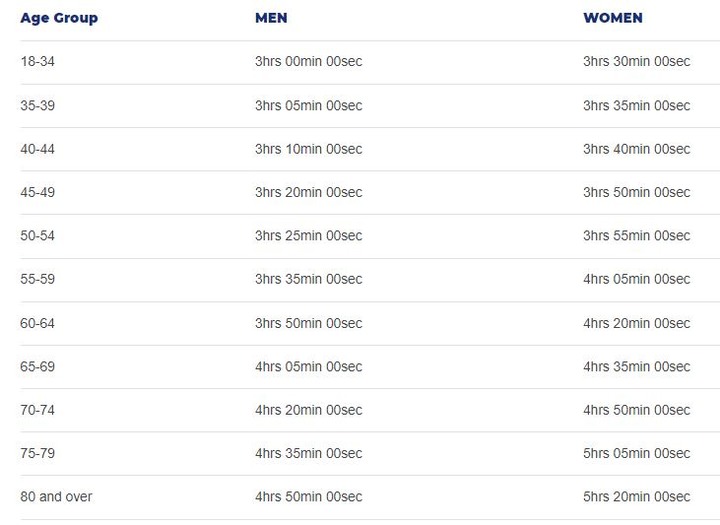Click men's 4hrs 20min 00sec time
Image resolution: width=720 pixels, height=525 pixels.
click(x=309, y=410)
